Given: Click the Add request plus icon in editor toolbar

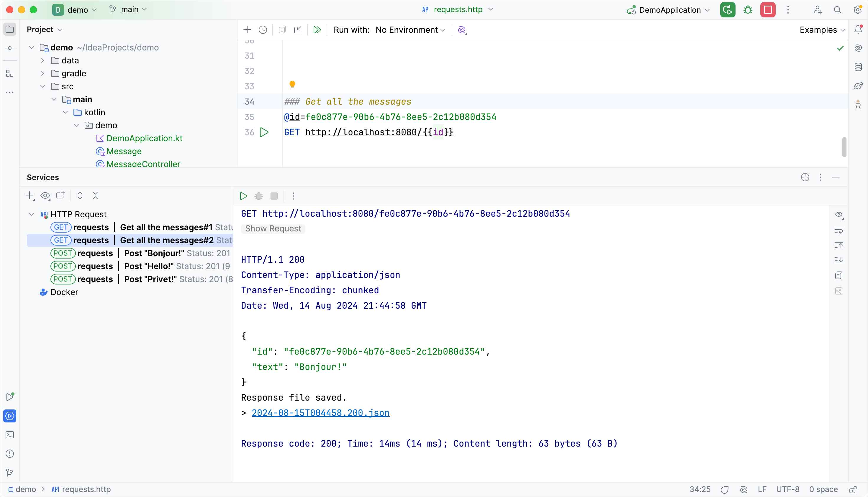Looking at the screenshot, I should click(247, 30).
